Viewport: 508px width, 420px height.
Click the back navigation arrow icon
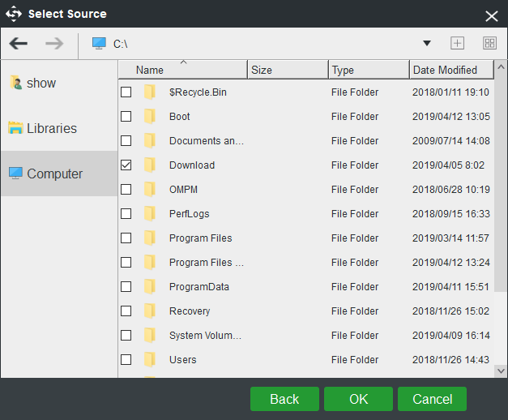click(x=18, y=44)
